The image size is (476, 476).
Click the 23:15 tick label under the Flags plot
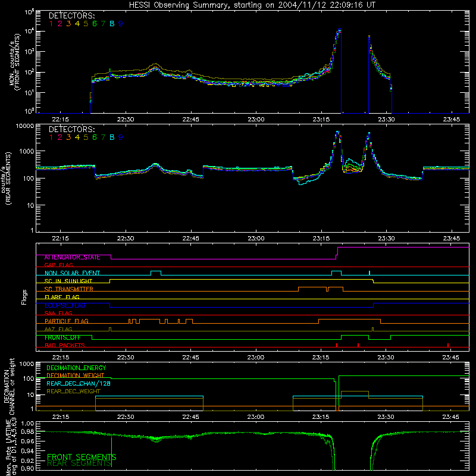click(x=321, y=358)
